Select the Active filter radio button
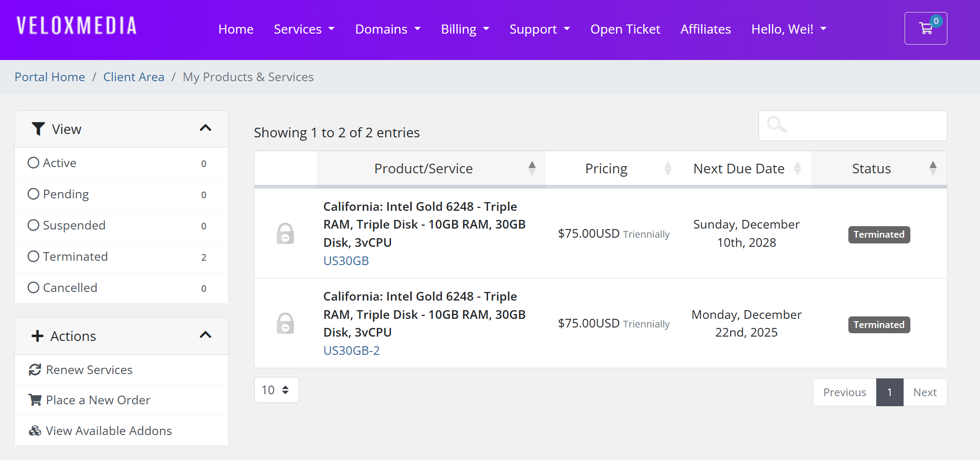 33,163
